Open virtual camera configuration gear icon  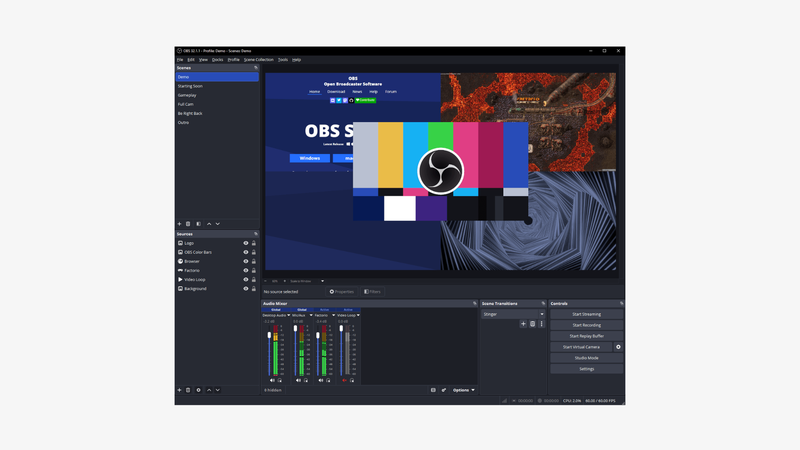coord(618,347)
